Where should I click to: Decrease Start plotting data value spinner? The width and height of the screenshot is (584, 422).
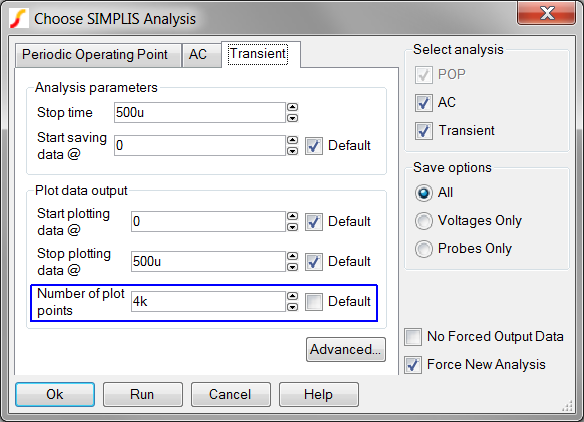tap(293, 227)
